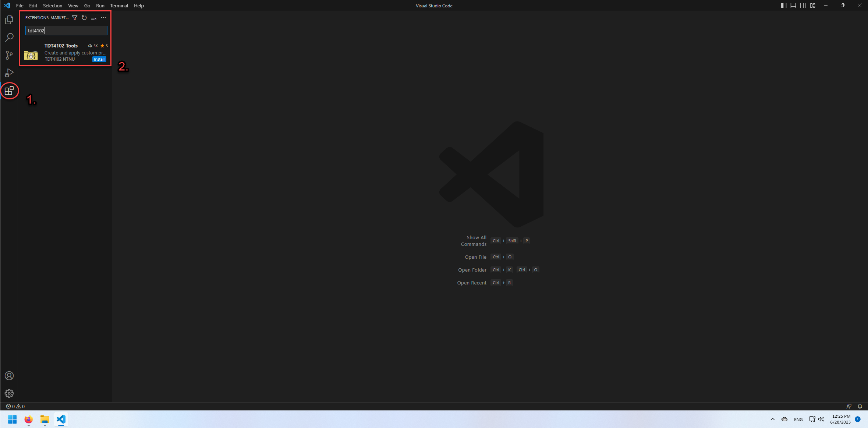Open the Selection menu
This screenshot has width=868, height=428.
click(53, 6)
